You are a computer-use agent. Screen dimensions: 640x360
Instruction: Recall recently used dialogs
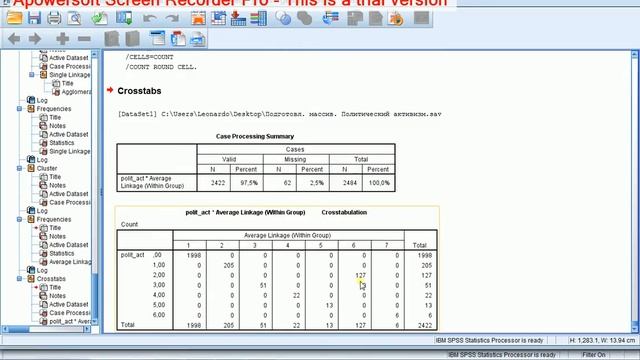point(124,18)
